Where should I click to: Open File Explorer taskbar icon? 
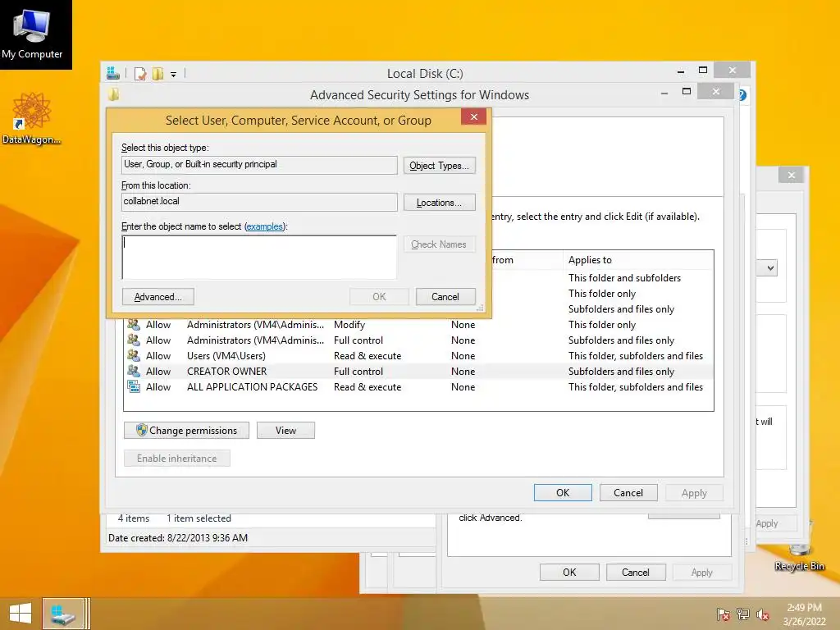pos(63,614)
